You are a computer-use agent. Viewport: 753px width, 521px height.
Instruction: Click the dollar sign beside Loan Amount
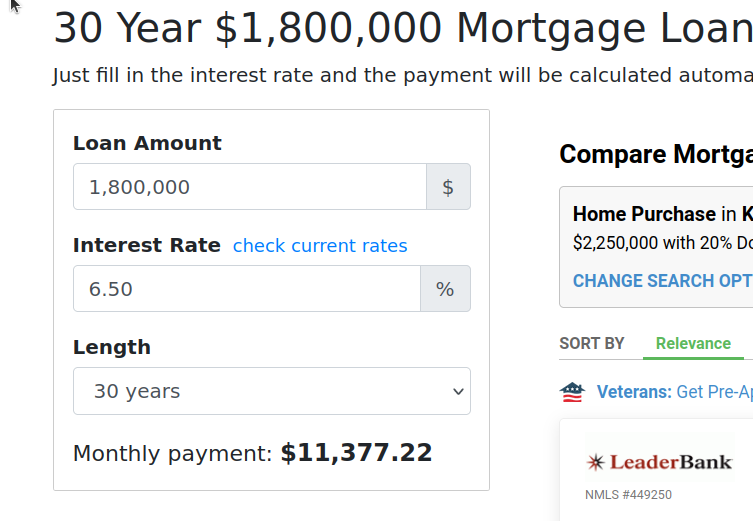[448, 187]
